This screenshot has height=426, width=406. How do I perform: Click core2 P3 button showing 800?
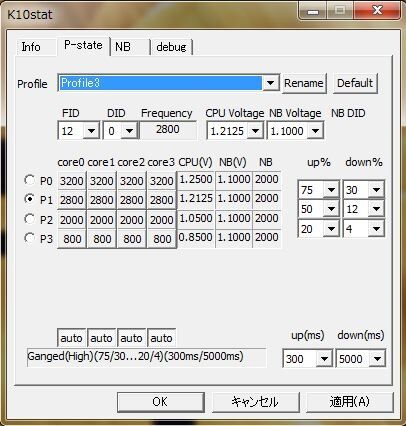tap(132, 239)
